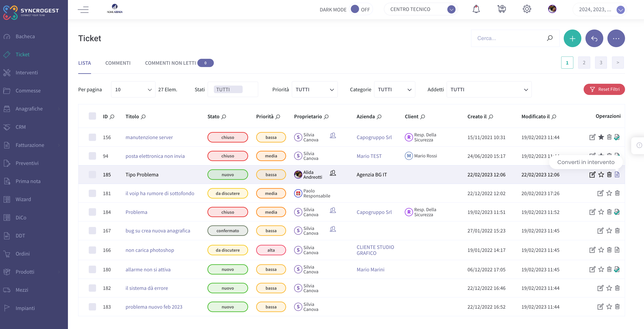The image size is (644, 329).
Task: Convert ticket 185 to intervention
Action: coord(617,174)
